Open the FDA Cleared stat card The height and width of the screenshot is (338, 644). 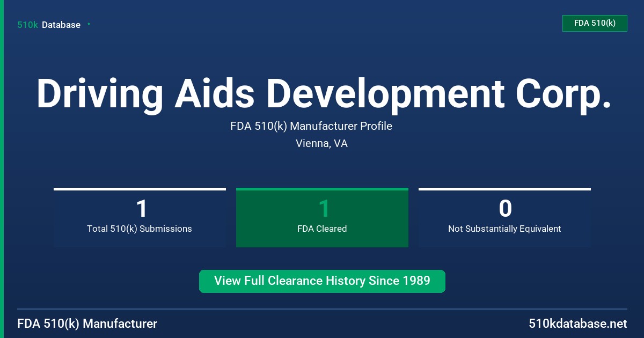point(322,218)
